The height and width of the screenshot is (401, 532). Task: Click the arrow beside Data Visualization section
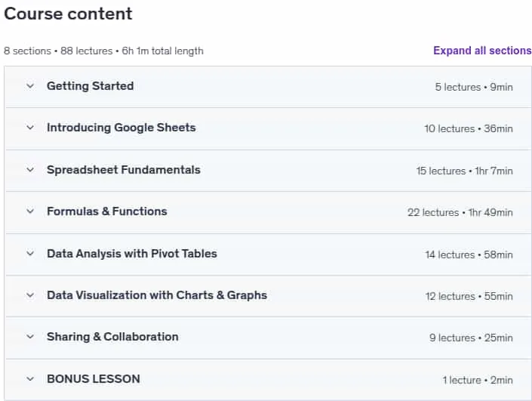30,295
